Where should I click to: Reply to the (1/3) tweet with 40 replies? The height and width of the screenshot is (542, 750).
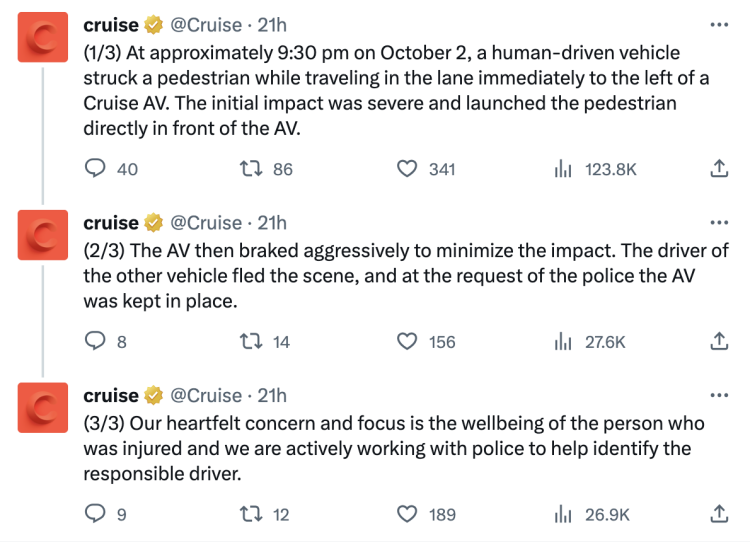[x=94, y=169]
